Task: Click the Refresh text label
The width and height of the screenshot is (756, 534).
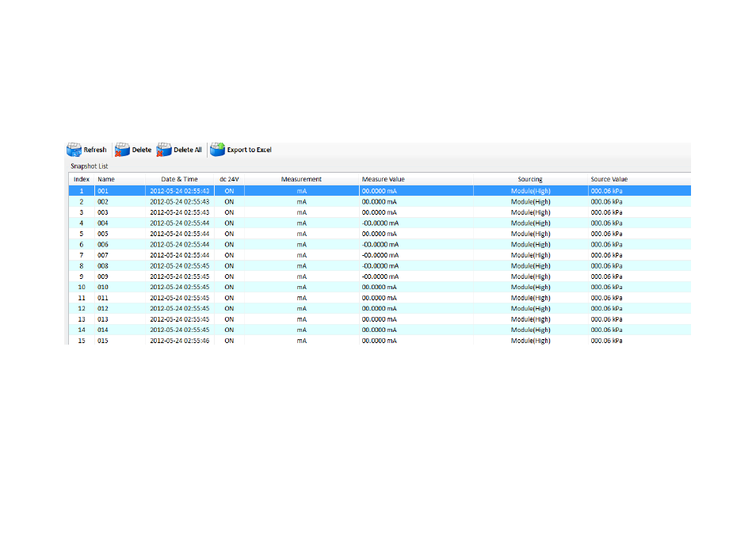Action: (x=95, y=150)
